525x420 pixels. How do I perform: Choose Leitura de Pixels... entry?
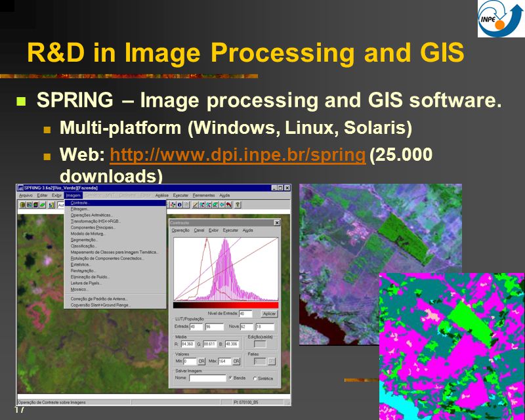tap(115, 283)
